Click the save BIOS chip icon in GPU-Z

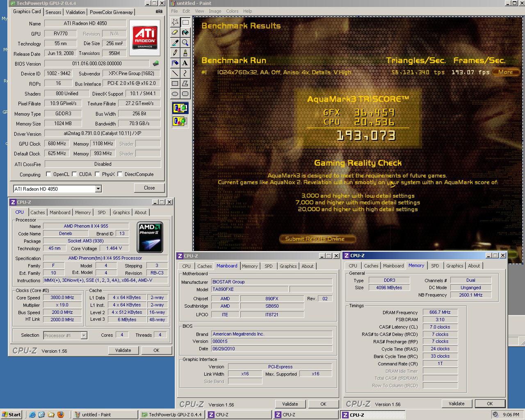[156, 64]
